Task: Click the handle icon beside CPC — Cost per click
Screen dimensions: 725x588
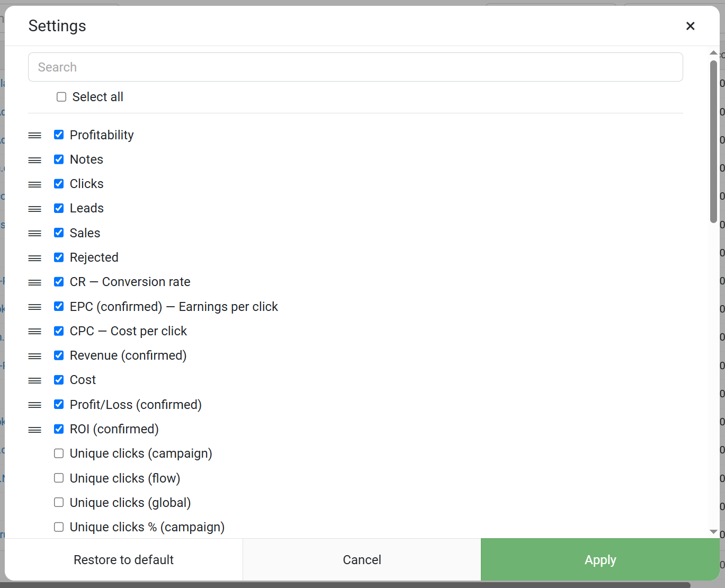Action: pyautogui.click(x=35, y=332)
